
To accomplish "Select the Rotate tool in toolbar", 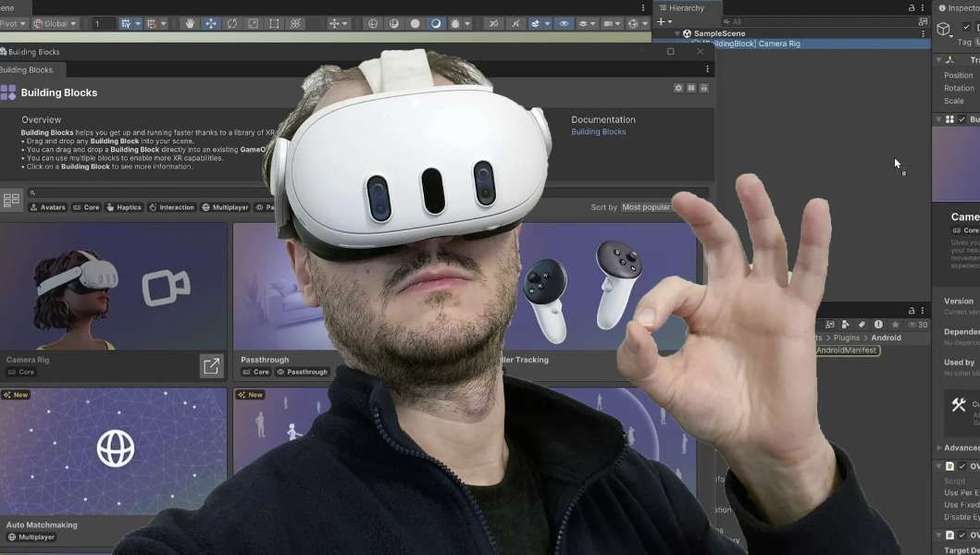I will click(x=232, y=23).
